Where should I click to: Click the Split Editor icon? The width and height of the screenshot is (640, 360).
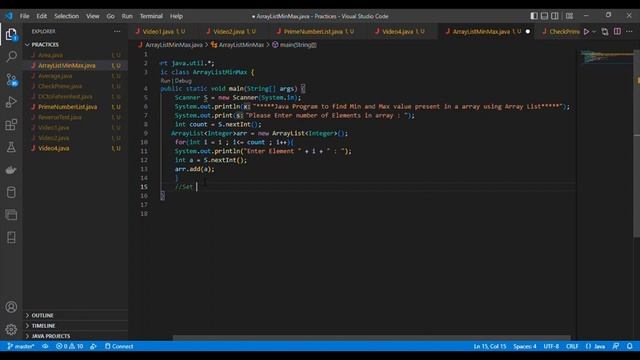[617, 31]
